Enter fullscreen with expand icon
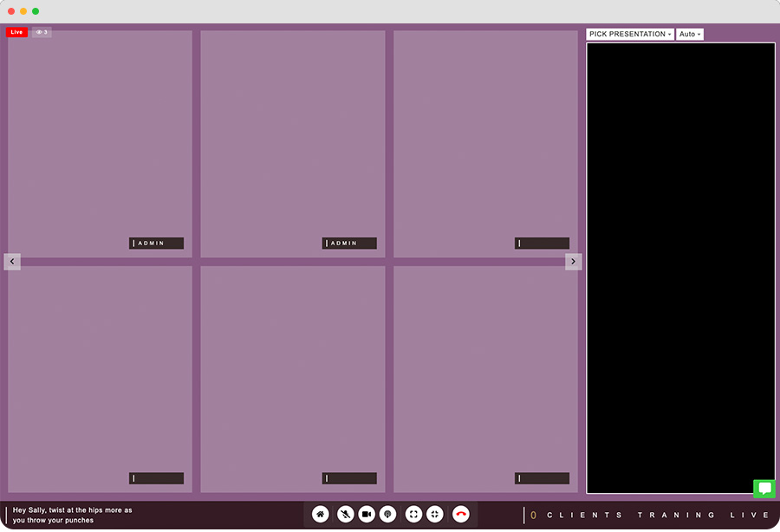This screenshot has height=532, width=780. pos(413,514)
